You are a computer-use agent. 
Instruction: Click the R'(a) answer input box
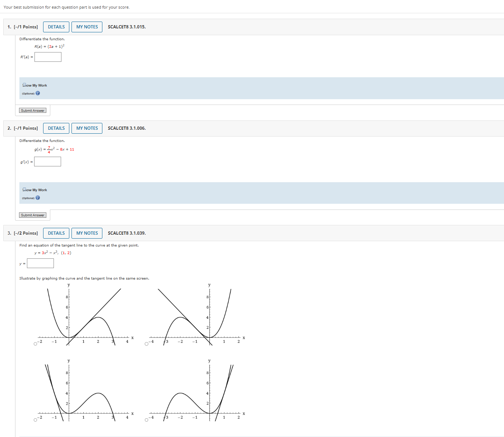[48, 57]
